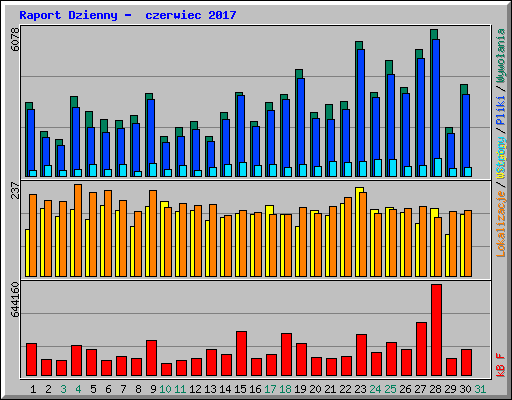Click the chart title Raport Dzienny czerwiec 2017

(x=128, y=15)
